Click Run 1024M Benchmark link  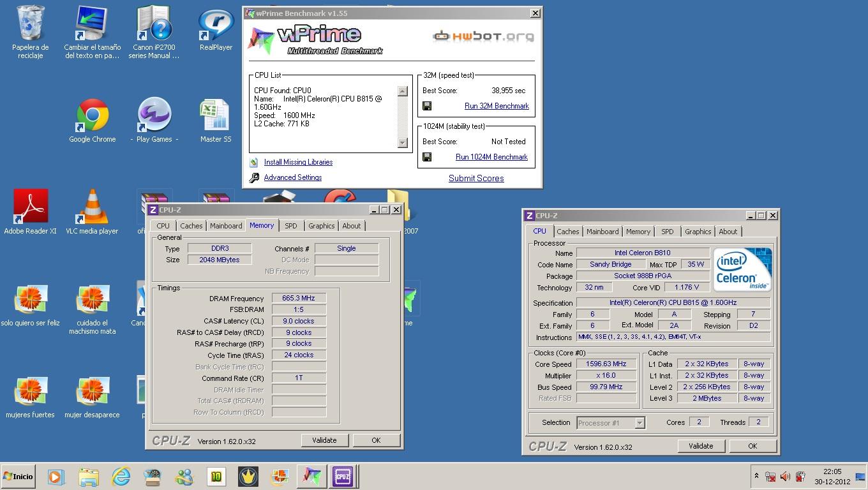pos(491,157)
